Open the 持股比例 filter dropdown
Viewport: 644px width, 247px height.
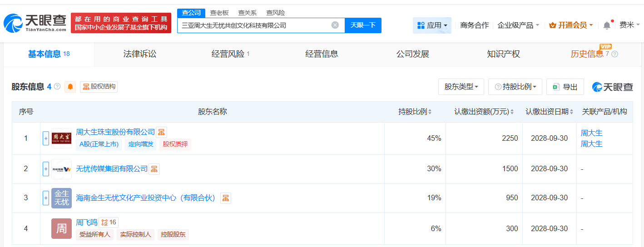515,87
